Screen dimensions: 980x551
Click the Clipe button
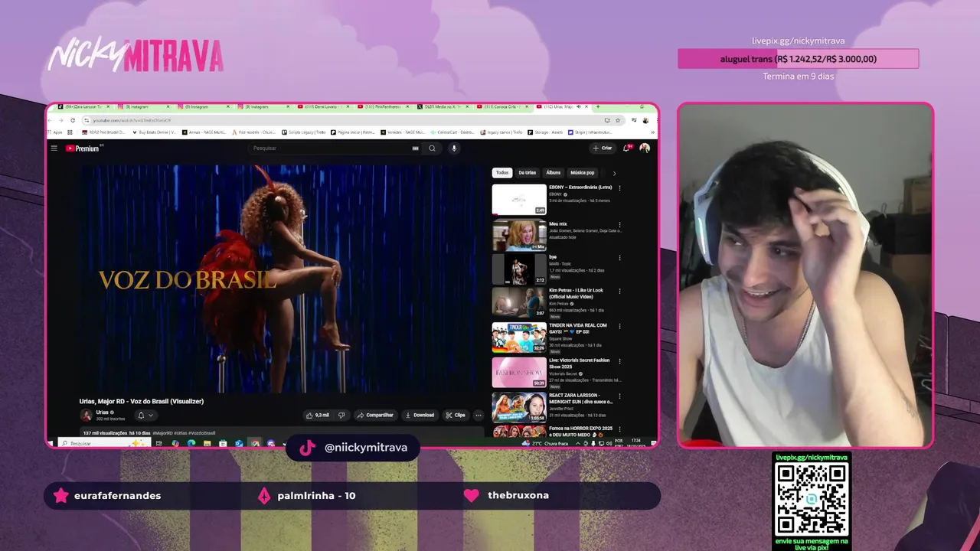point(456,416)
